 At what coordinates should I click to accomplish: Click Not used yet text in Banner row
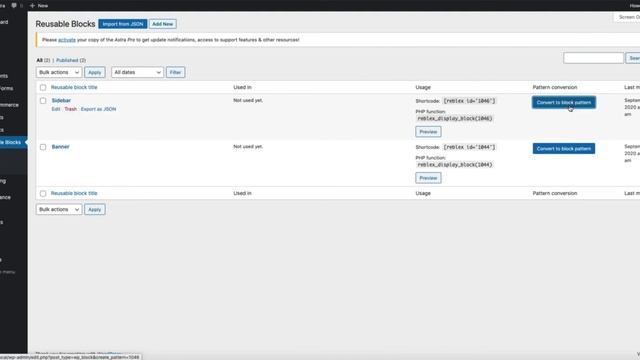pyautogui.click(x=248, y=147)
